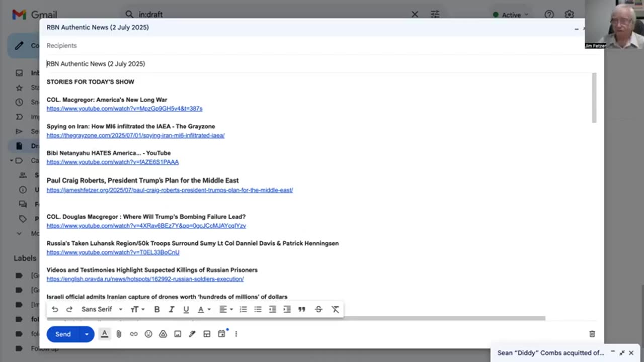Image resolution: width=644 pixels, height=362 pixels.
Task: Open more compose options menu
Action: click(236, 334)
